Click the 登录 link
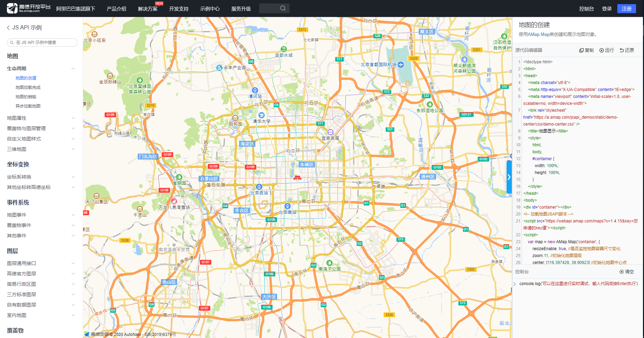Viewport: 644px width, 338px height. (x=607, y=9)
